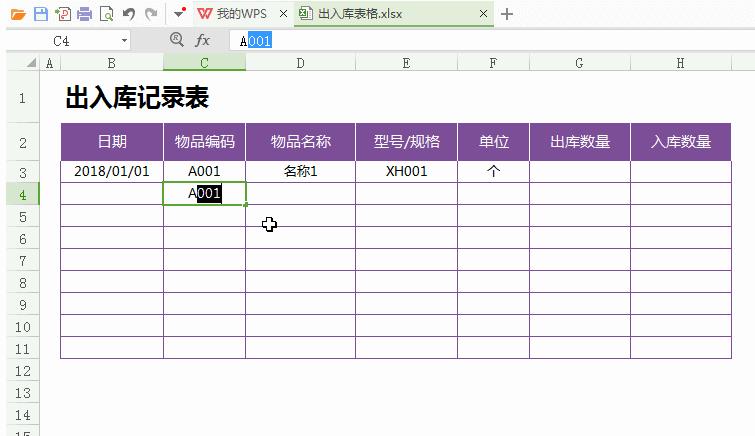Click the 物品名称 header cell

coord(300,142)
